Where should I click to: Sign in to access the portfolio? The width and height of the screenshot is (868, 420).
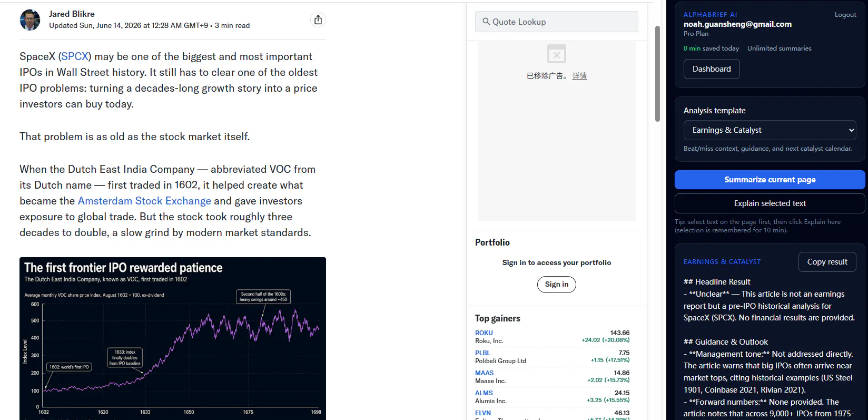(557, 285)
